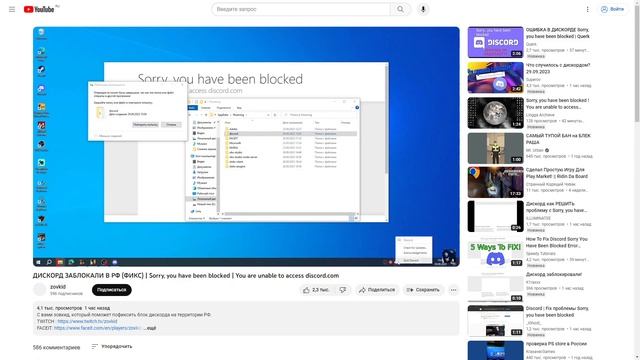Open the Discord error video thumbnail, 2:06
This screenshot has width=640, height=360.
click(x=495, y=42)
